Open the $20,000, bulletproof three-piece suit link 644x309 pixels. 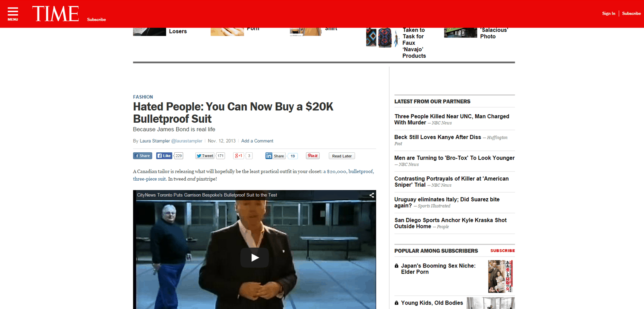click(254, 175)
